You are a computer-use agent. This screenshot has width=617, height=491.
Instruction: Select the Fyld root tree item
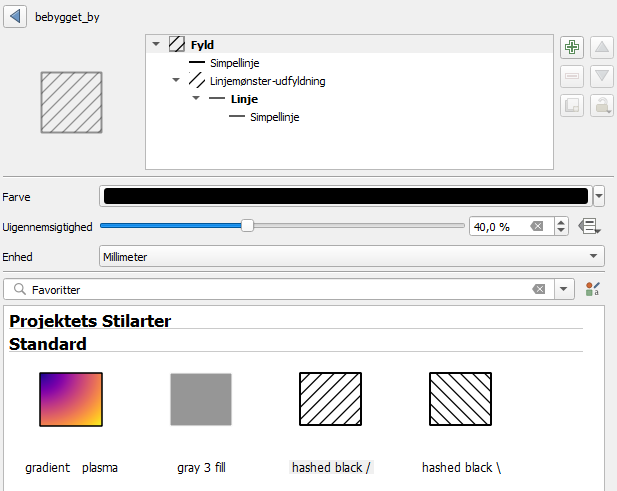coord(202,44)
